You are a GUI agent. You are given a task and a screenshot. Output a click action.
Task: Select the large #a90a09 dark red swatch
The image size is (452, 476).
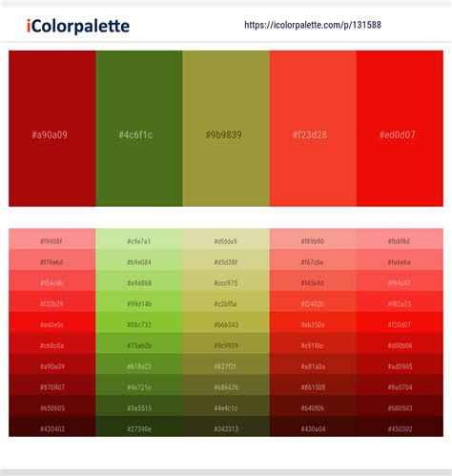[x=52, y=129]
